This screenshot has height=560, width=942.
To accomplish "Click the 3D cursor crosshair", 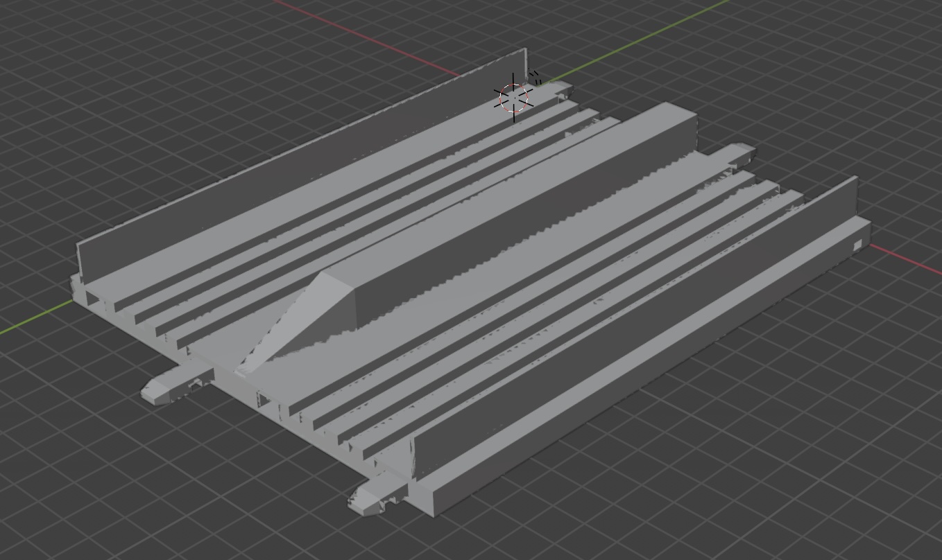I will (514, 98).
